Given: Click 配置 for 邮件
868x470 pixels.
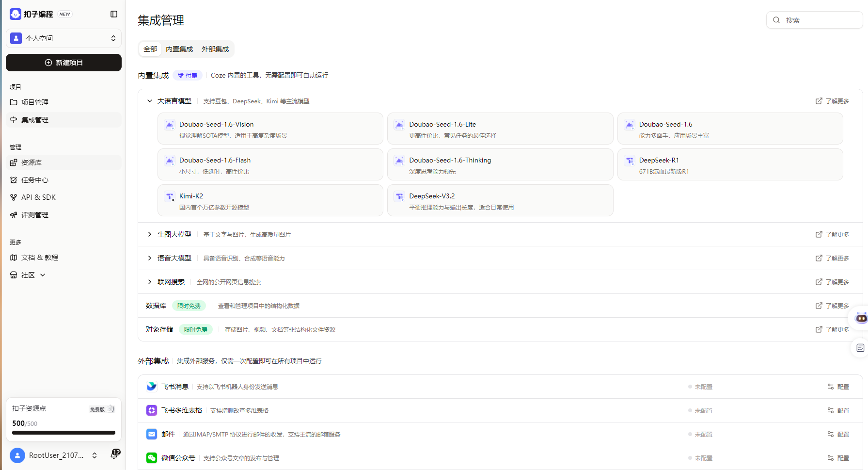Looking at the screenshot, I should coord(838,434).
